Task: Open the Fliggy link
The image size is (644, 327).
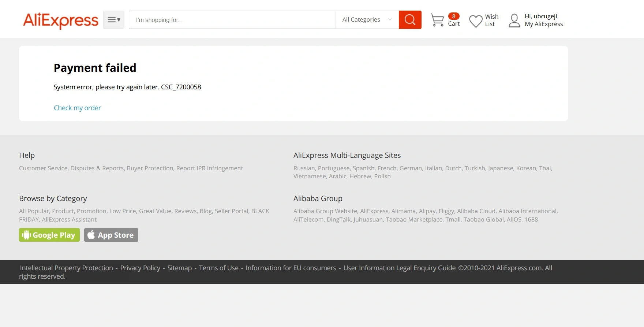Action: tap(446, 211)
